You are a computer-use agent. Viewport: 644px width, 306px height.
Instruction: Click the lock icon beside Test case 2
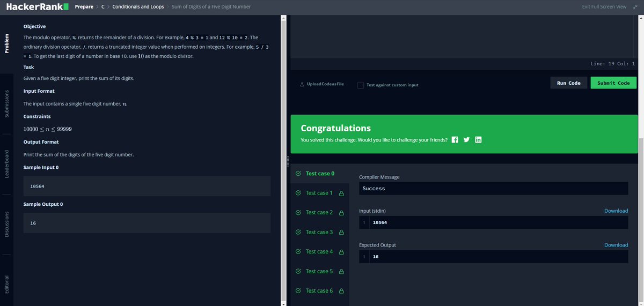pyautogui.click(x=341, y=213)
